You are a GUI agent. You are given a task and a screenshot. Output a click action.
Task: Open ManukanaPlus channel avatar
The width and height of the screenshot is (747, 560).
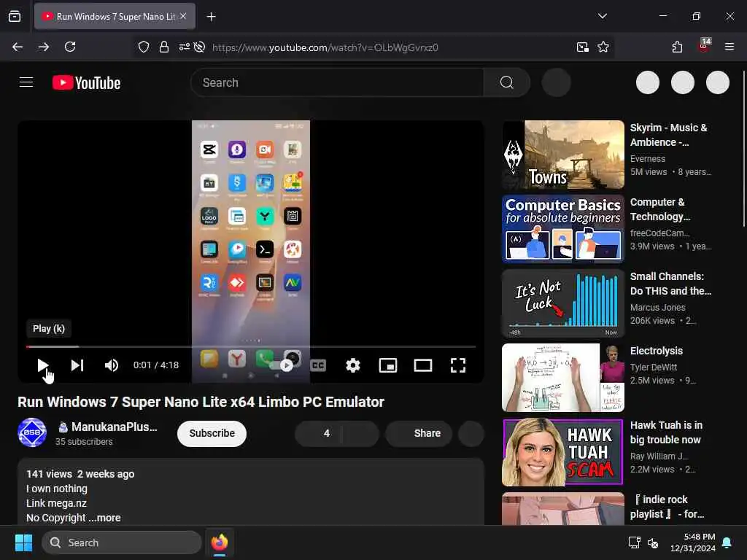[x=32, y=432]
